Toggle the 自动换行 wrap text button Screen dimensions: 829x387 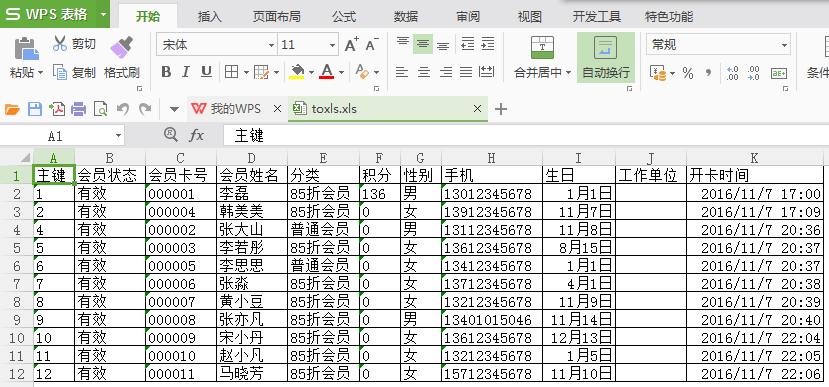point(606,58)
